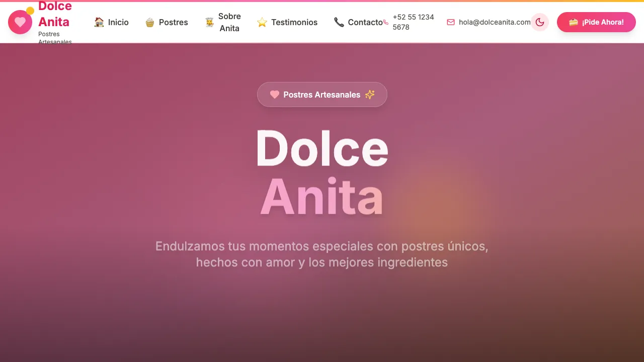Click the cake icon inside the Pide Ahora button
The height and width of the screenshot is (362, 644).
(x=574, y=22)
